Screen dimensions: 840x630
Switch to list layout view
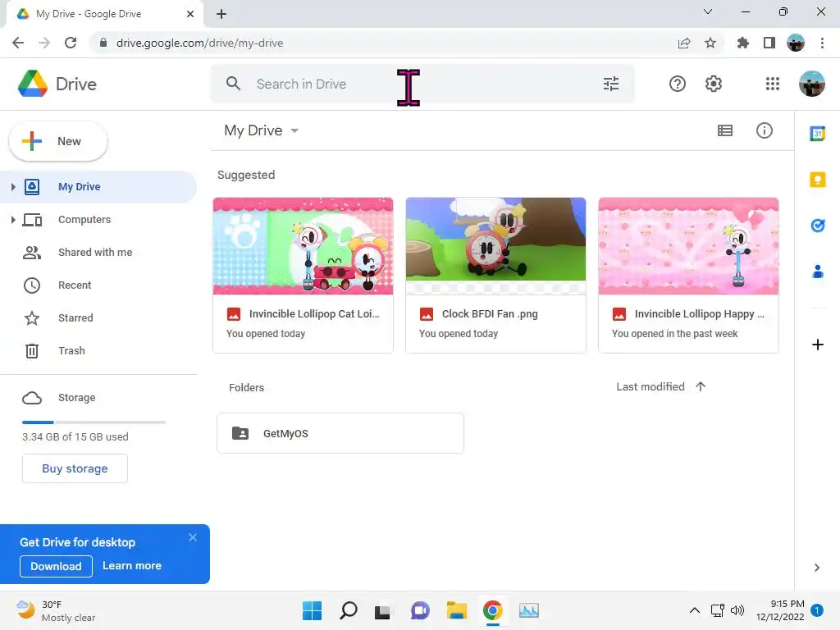[x=725, y=130]
